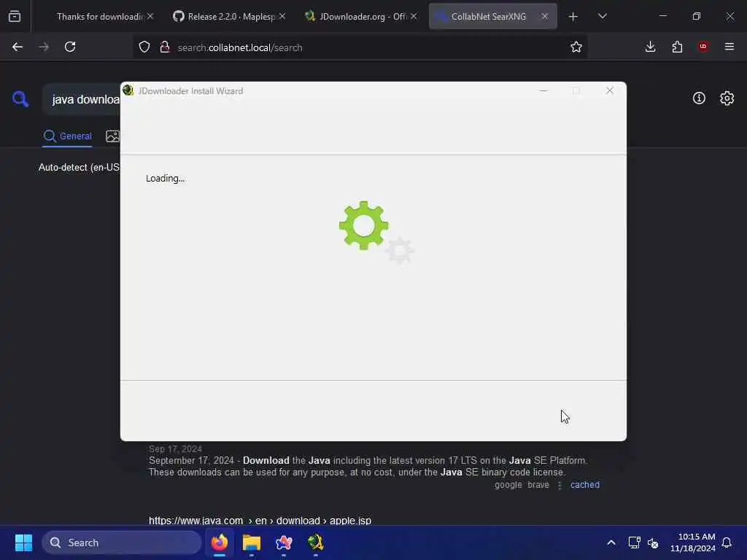
Task: Show hidden system tray icons
Action: point(611,542)
